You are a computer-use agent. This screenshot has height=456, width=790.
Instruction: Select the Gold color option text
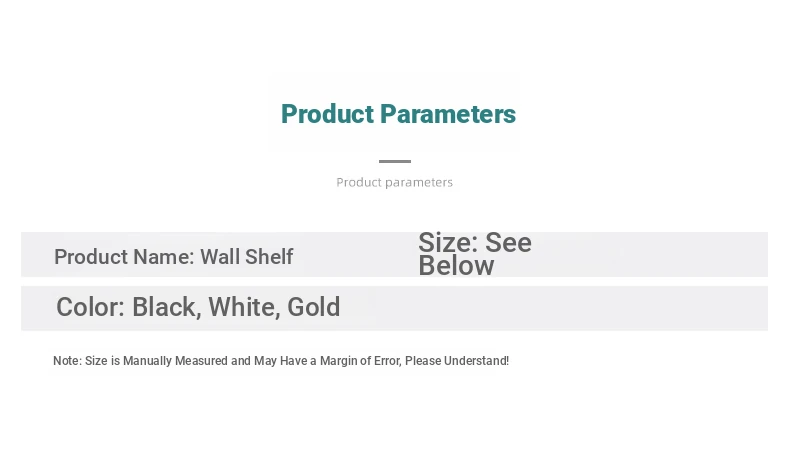(x=313, y=307)
